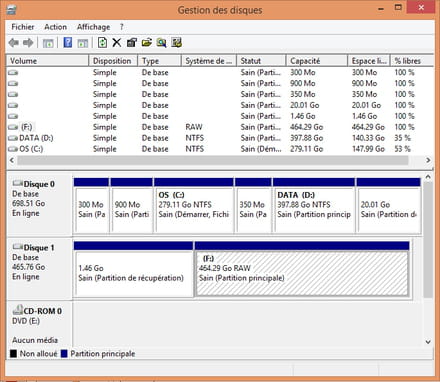The image size is (440, 382).
Task: Select the drive icon of the 20.01 Go volume row
Action: click(x=13, y=105)
